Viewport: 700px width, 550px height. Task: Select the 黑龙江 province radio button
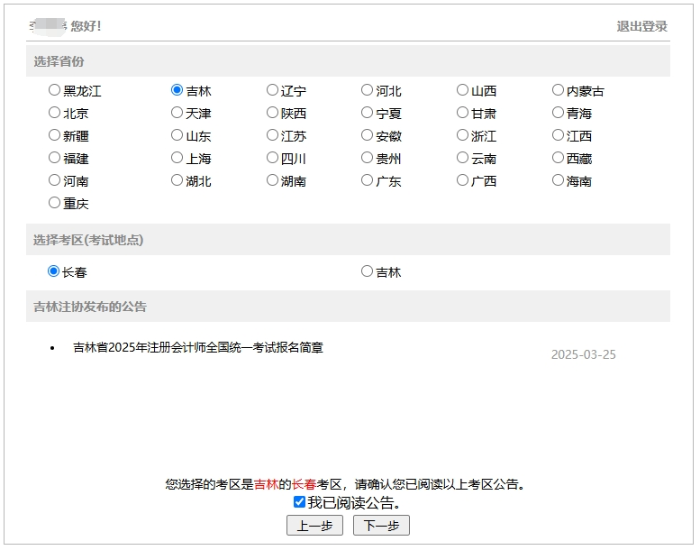(55, 90)
